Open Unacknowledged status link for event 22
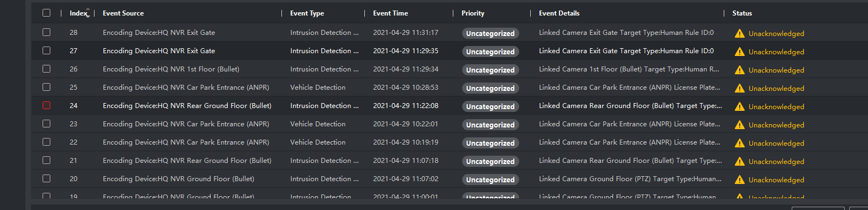 pos(776,143)
